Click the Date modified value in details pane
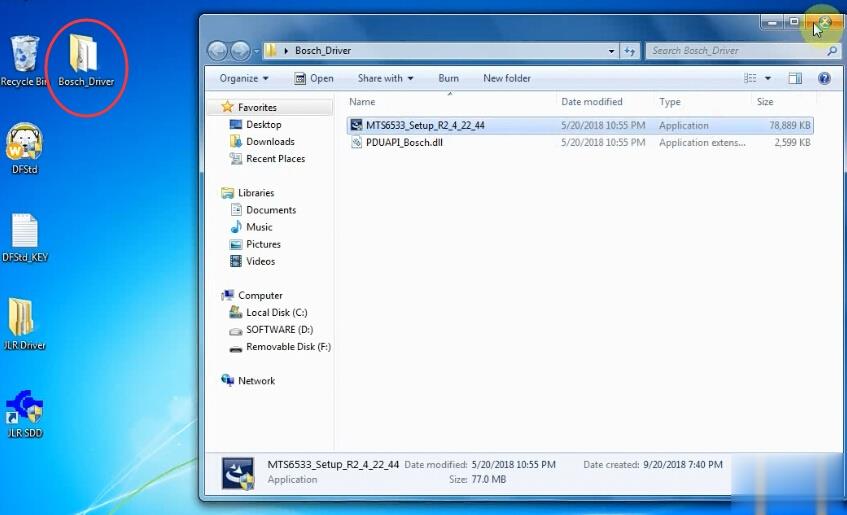Screen dimensions: 847x515 (513, 465)
